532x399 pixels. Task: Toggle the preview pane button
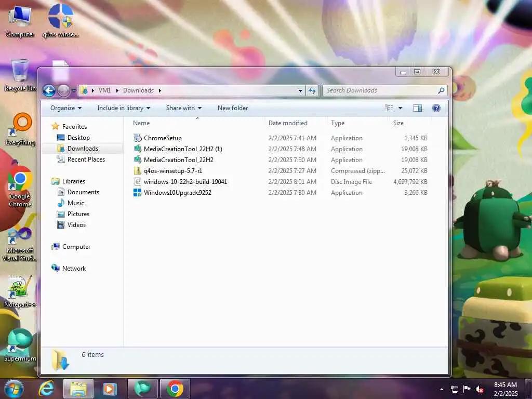point(418,108)
